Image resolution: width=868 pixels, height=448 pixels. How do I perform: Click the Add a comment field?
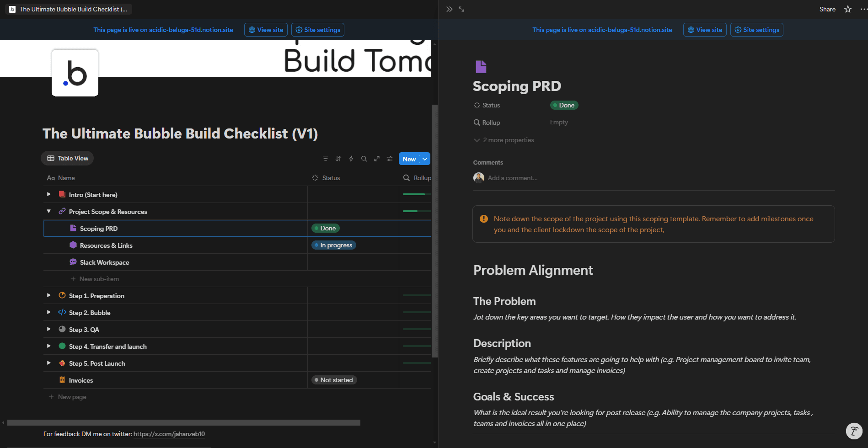(x=513, y=178)
